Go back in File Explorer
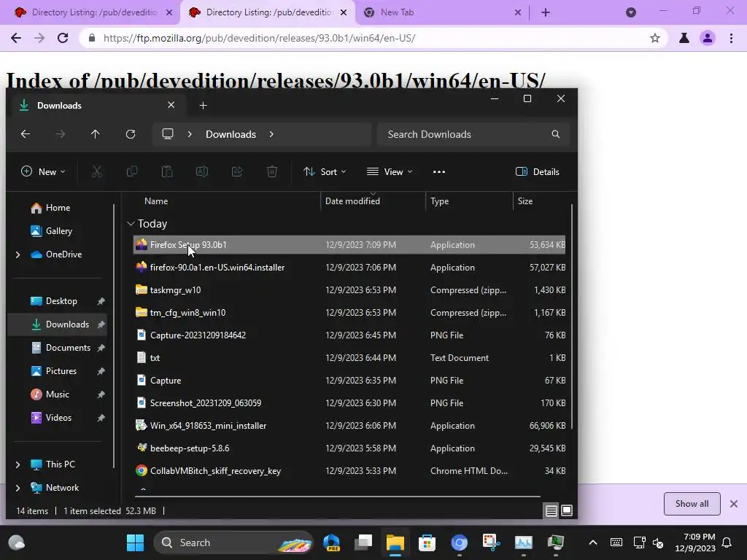The width and height of the screenshot is (747, 560). 26,134
